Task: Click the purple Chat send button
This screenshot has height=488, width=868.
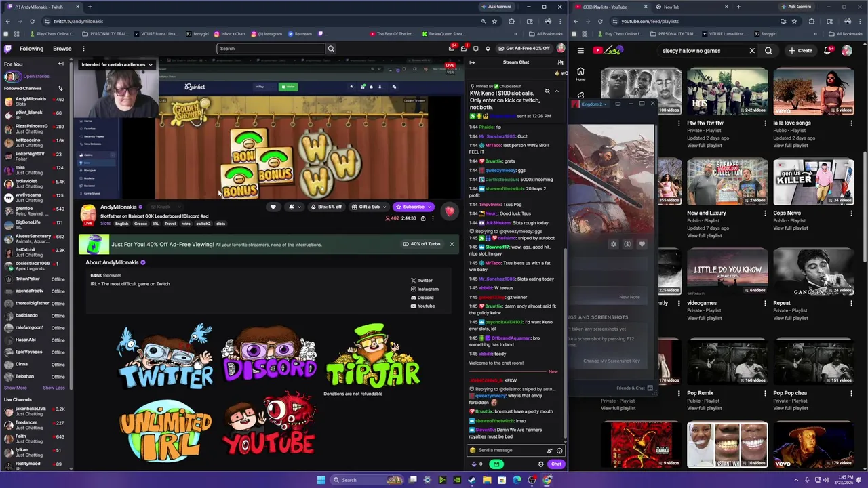Action: (556, 464)
